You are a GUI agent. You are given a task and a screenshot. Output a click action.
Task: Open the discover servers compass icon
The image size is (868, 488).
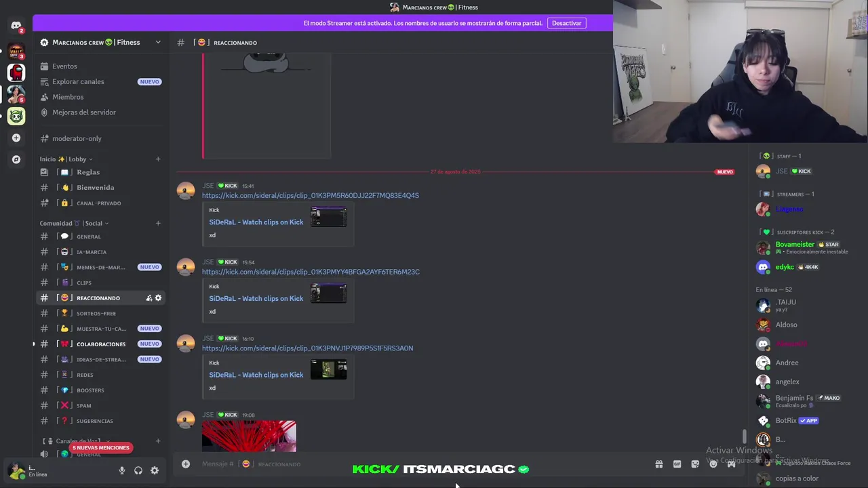click(16, 159)
